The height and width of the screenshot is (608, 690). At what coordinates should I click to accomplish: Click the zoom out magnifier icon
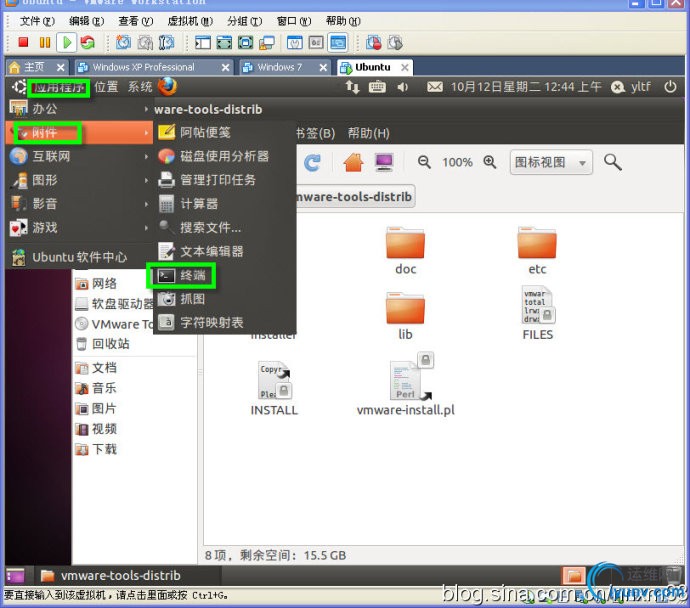(x=424, y=162)
